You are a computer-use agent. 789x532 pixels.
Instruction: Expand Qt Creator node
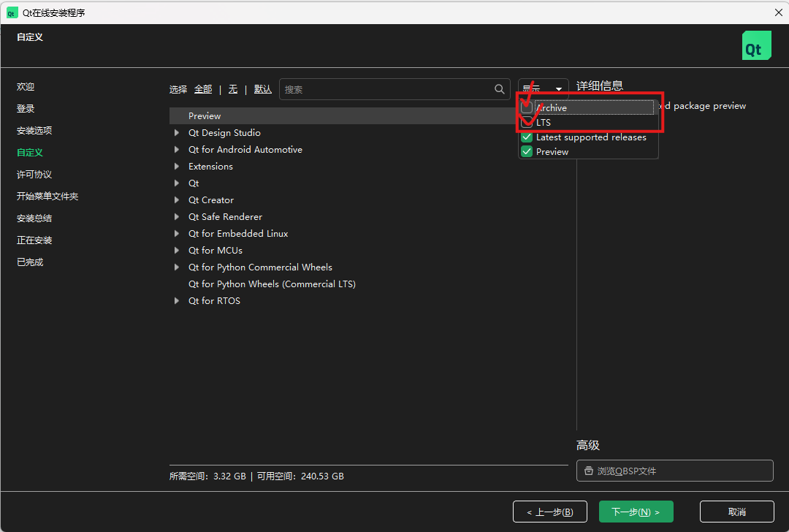[x=177, y=199]
